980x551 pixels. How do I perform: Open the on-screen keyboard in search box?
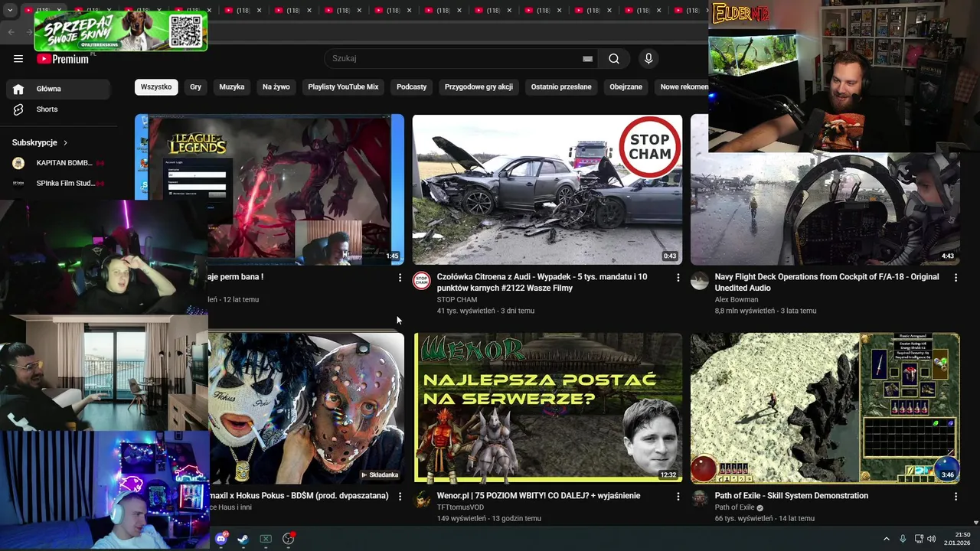pyautogui.click(x=587, y=59)
